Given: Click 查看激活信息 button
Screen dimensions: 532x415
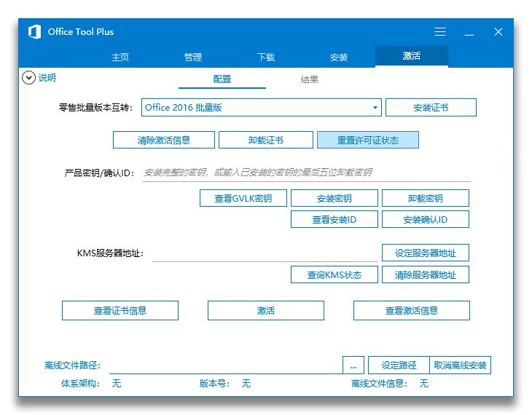Looking at the screenshot, I should 412,311.
